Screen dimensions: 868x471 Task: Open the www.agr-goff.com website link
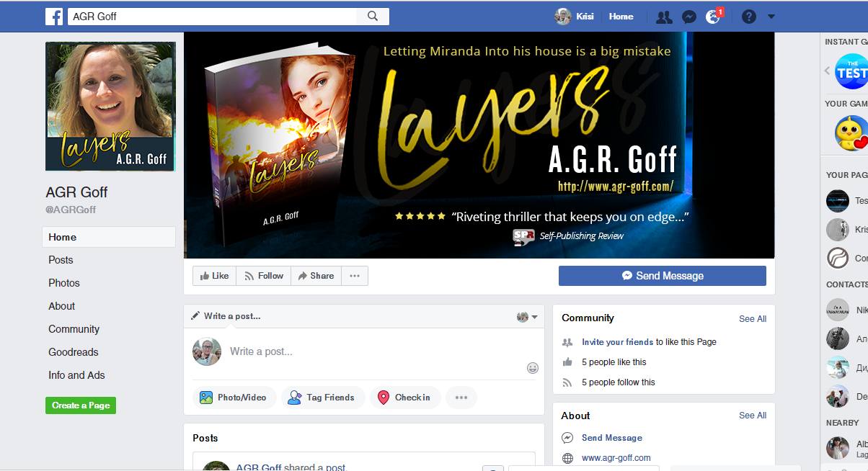(x=616, y=458)
